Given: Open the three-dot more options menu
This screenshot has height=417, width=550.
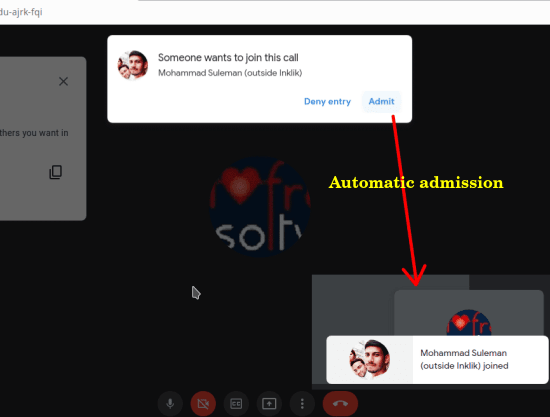Looking at the screenshot, I should (302, 404).
